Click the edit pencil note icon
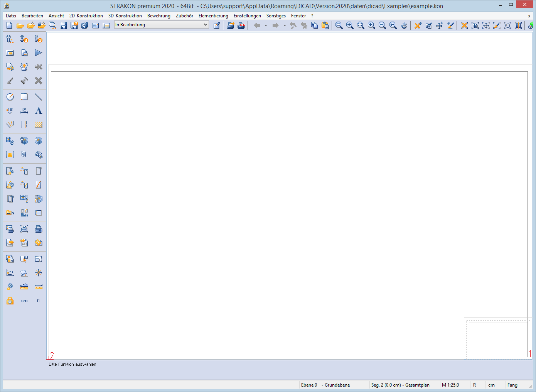536x392 pixels. (x=217, y=25)
